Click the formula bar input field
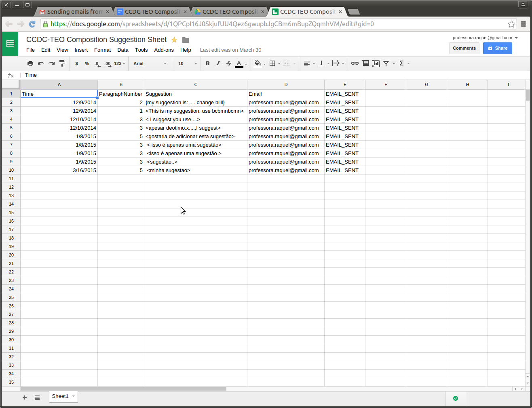Image resolution: width=532 pixels, height=408 pixels. [x=243, y=75]
